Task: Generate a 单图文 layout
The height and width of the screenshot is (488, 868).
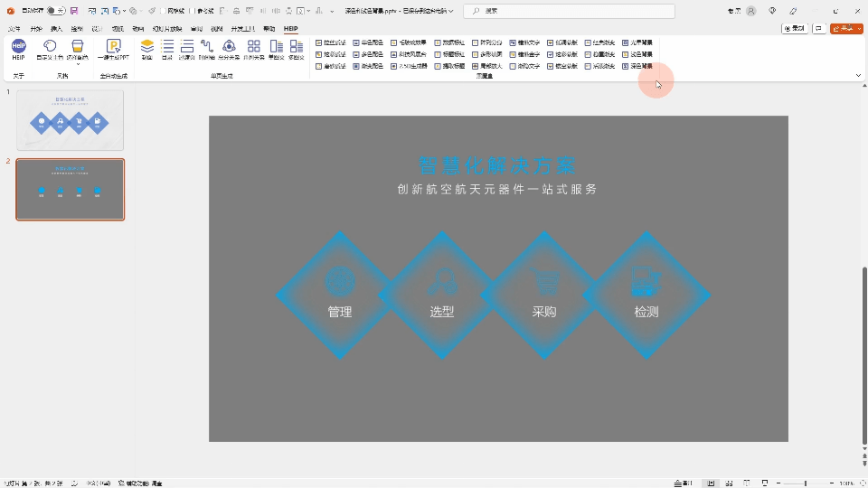Action: click(277, 49)
